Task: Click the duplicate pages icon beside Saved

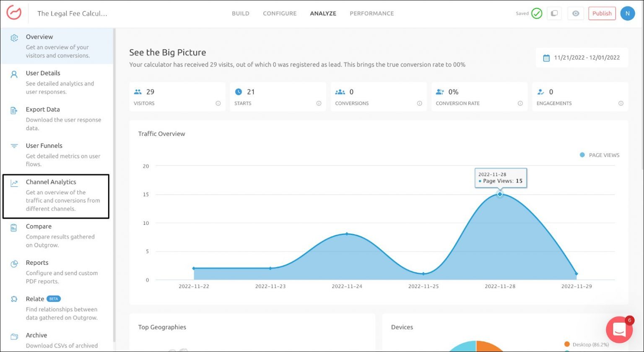Action: 554,13
